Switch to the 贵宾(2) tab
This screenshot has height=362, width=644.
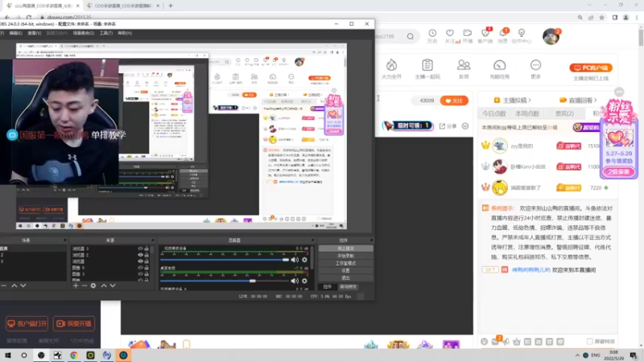565,113
